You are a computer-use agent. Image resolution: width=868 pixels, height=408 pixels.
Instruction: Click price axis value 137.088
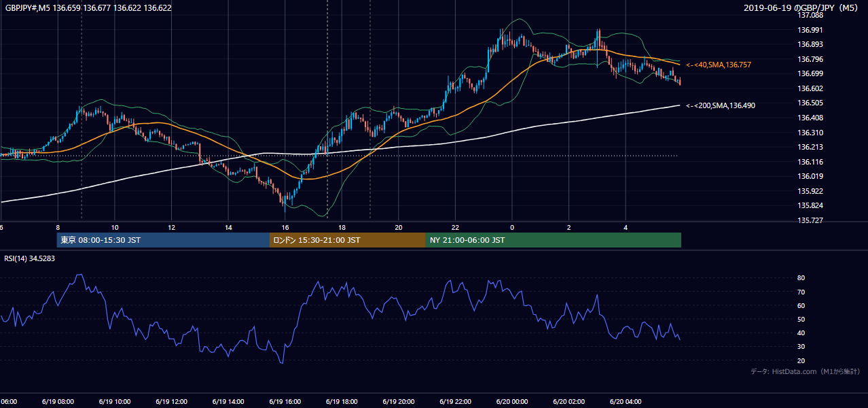coord(810,15)
